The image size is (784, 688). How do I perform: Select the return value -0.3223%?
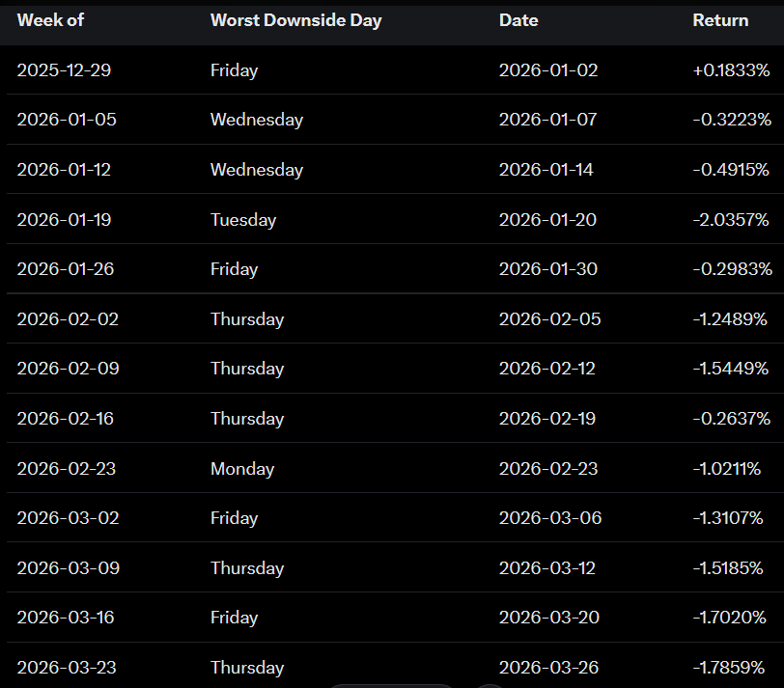click(x=732, y=120)
